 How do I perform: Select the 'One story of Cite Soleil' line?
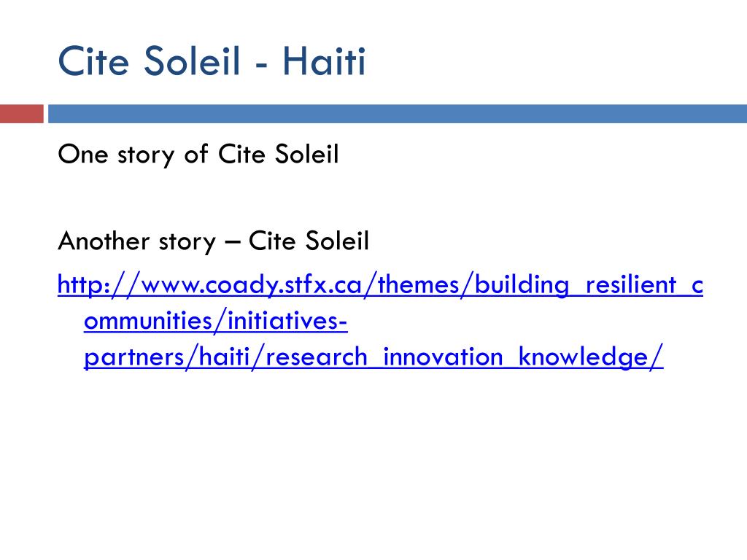(x=198, y=155)
